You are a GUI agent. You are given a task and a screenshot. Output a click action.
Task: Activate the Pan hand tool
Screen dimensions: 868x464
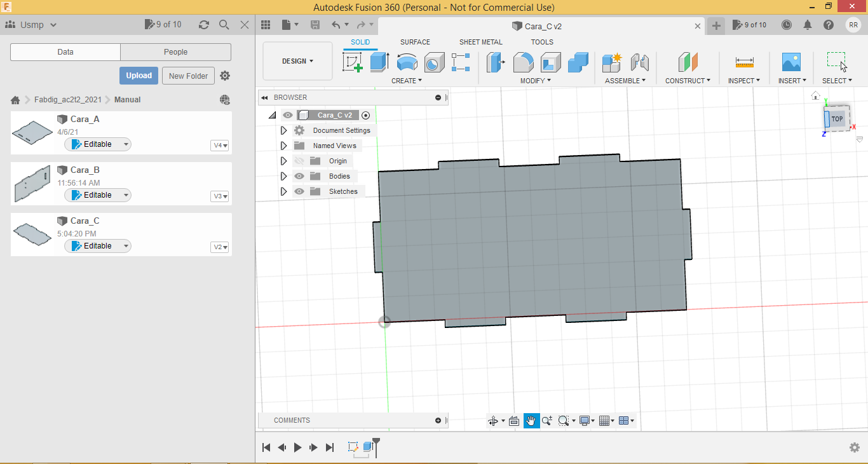coord(531,421)
